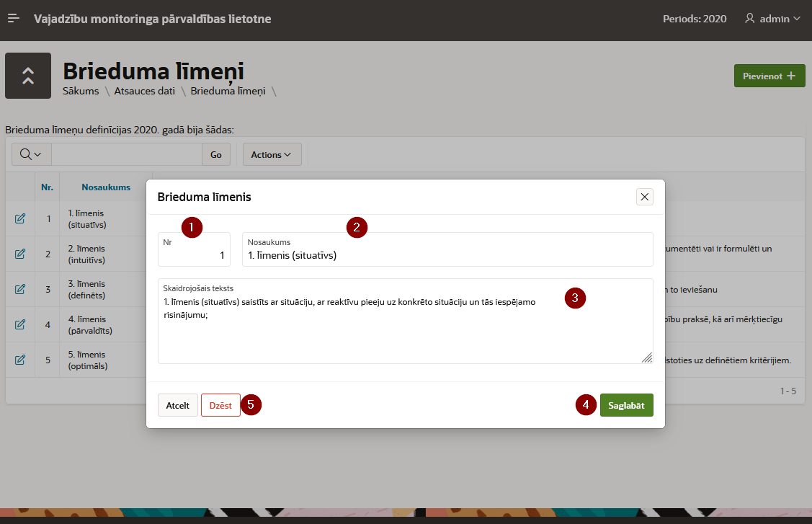Open the hamburger navigation menu
812x524 pixels.
coord(14,19)
